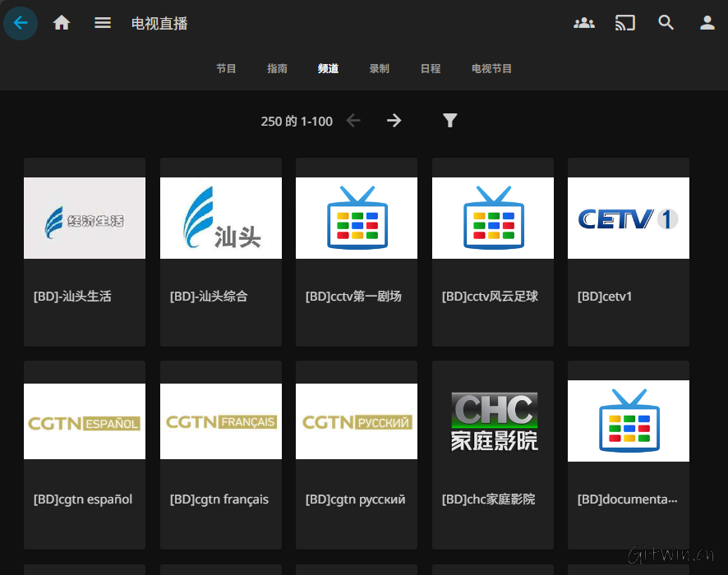
Task: Open the user profile icon
Action: [707, 23]
